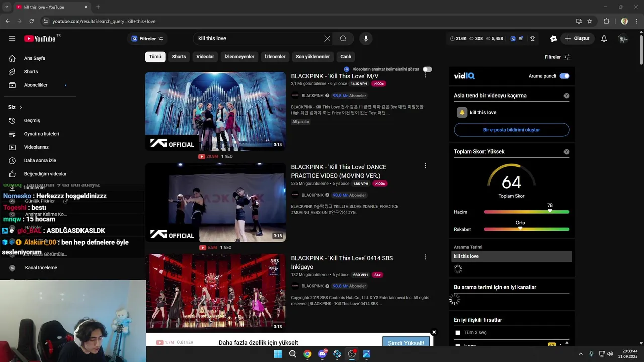The height and width of the screenshot is (362, 644).
Task: Open help icon beside Asla trend heading
Action: click(567, 96)
